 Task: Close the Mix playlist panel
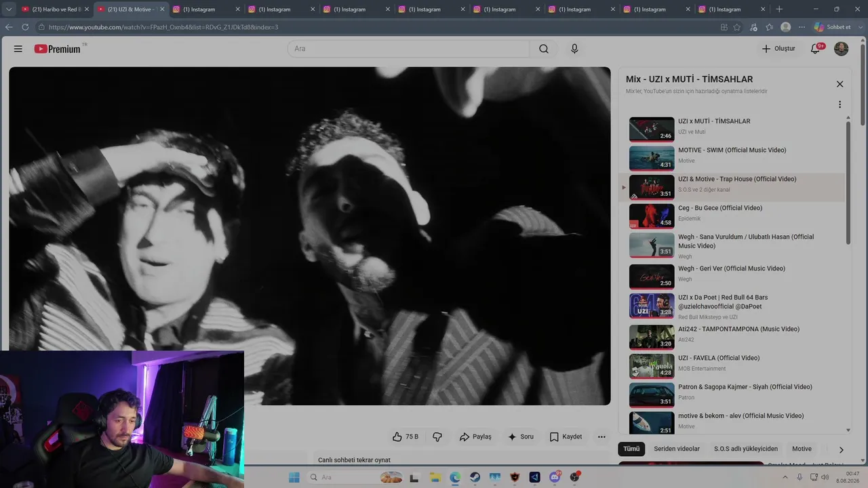coord(840,84)
